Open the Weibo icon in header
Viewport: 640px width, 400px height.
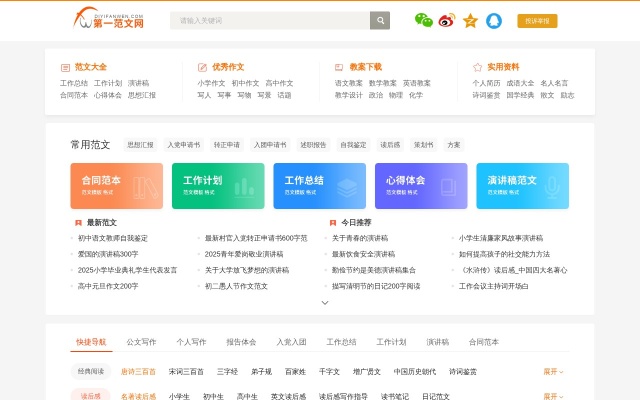click(x=447, y=20)
